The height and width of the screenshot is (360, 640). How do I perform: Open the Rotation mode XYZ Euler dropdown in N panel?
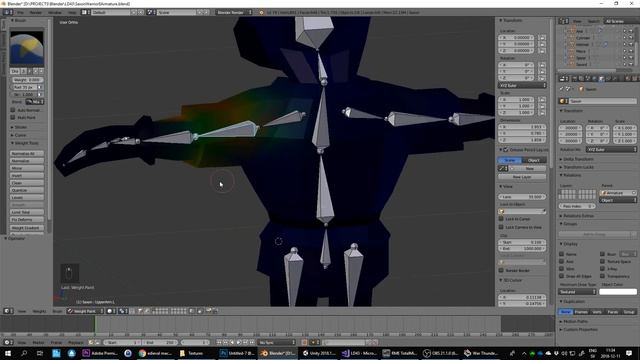(522, 85)
